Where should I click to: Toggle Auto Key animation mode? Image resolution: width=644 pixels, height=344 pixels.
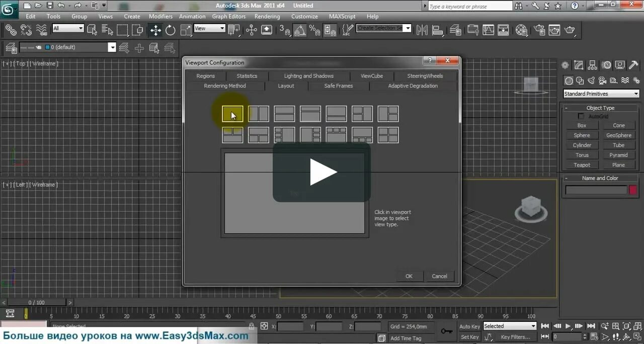pyautogui.click(x=469, y=326)
